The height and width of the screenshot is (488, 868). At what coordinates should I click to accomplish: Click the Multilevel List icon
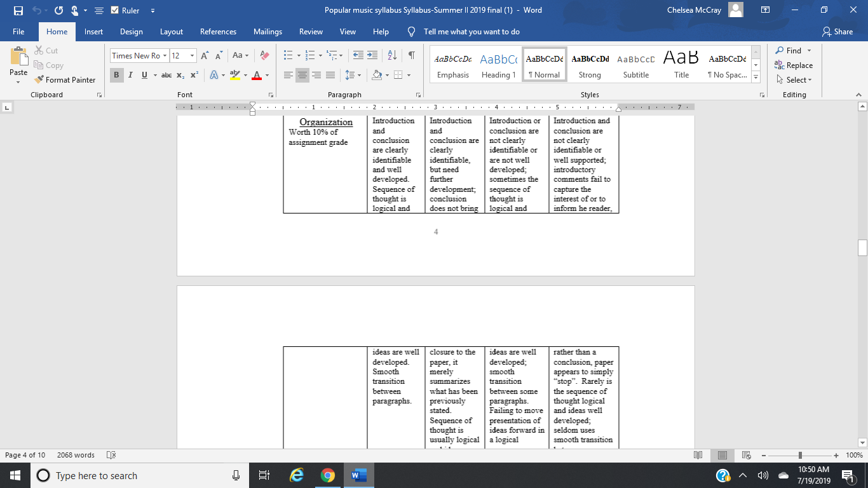point(332,56)
